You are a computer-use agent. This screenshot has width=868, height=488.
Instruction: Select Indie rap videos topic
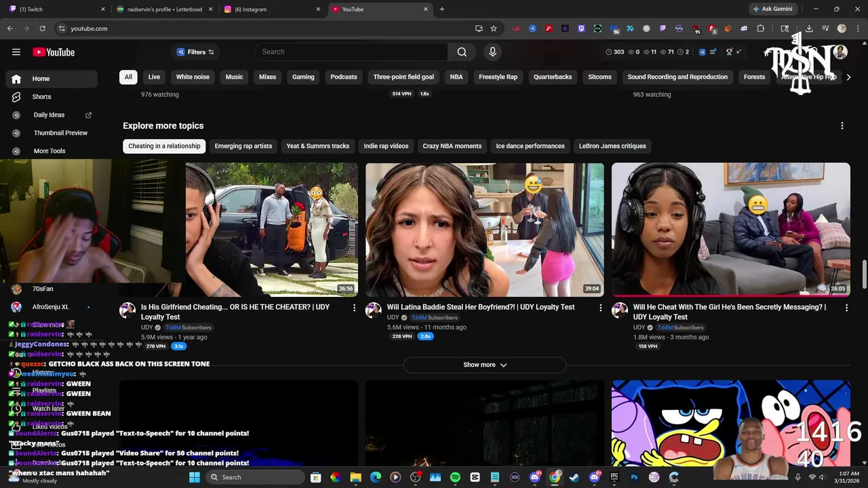pos(386,146)
